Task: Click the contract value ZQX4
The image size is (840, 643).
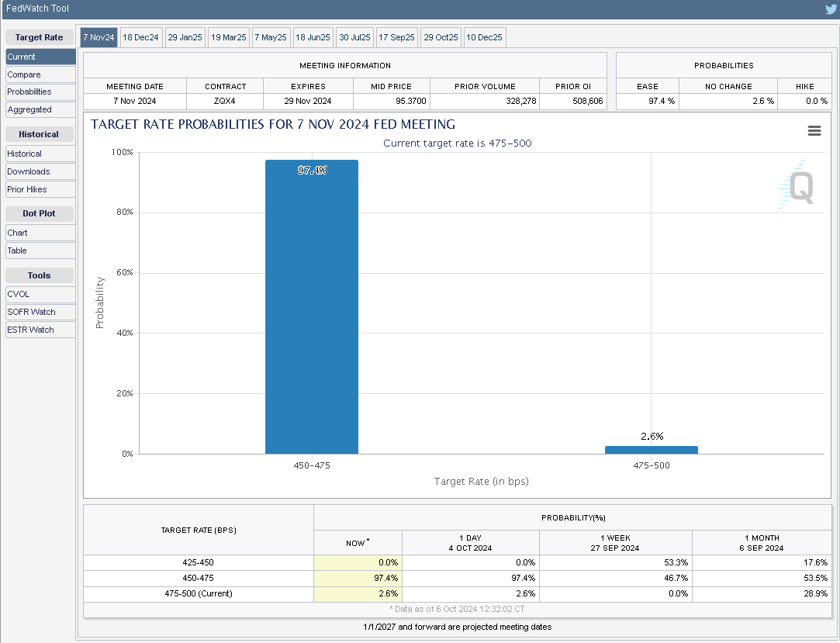Action: click(x=224, y=101)
